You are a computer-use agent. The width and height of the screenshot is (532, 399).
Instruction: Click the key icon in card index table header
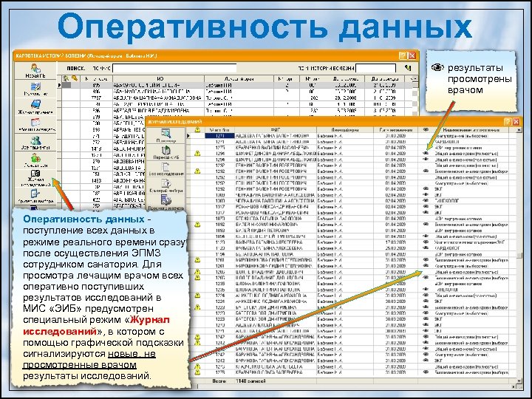[x=75, y=79]
